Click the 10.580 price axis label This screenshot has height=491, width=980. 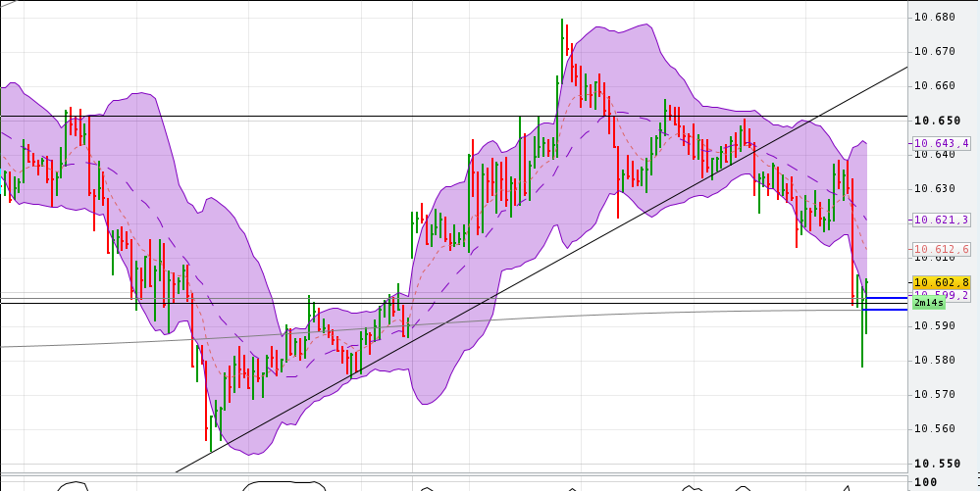934,361
